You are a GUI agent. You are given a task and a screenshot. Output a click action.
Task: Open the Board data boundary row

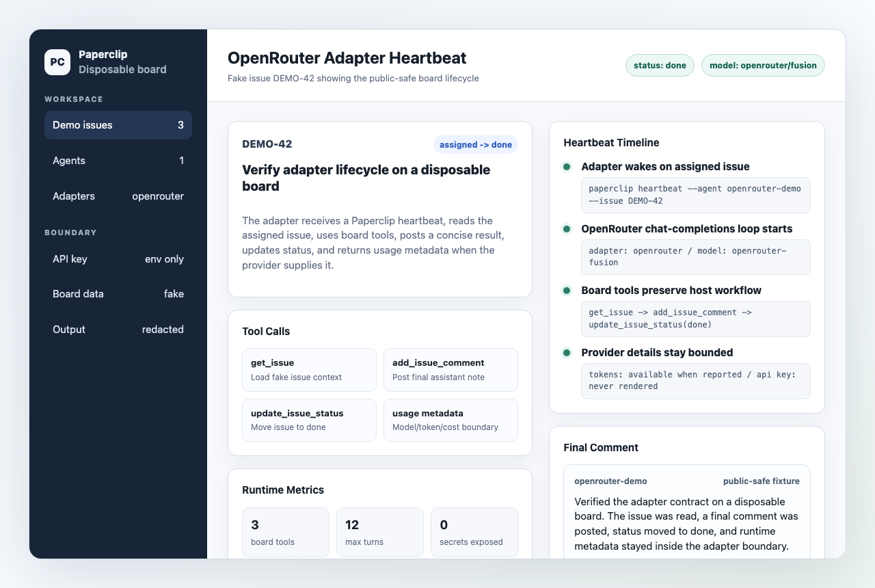118,294
